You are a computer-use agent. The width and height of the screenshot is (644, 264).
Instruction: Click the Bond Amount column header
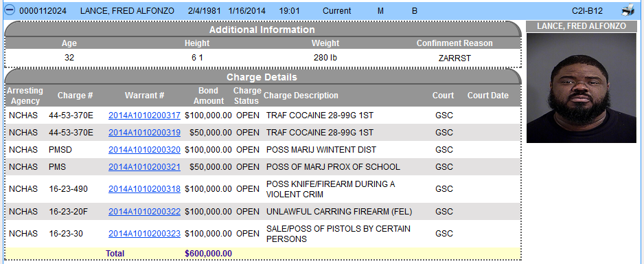(209, 96)
